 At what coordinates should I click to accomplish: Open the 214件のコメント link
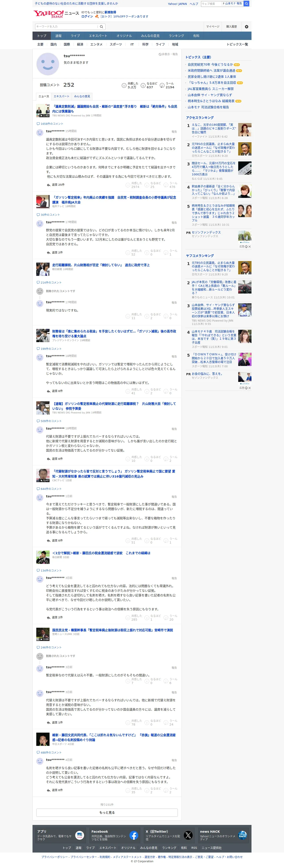[51, 283]
